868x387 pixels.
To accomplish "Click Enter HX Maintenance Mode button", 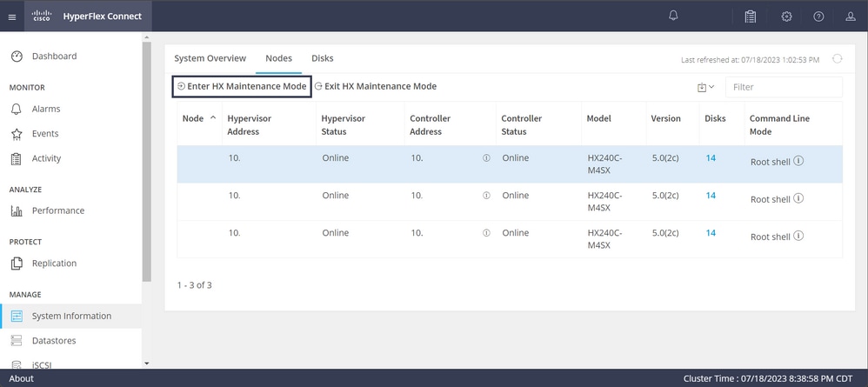I will [242, 87].
